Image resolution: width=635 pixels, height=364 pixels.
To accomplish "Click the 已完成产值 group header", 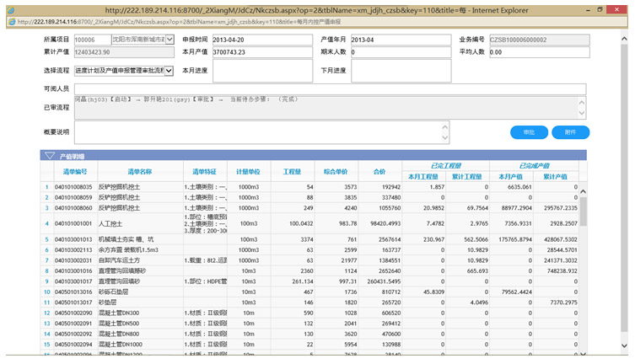I will coord(534,165).
